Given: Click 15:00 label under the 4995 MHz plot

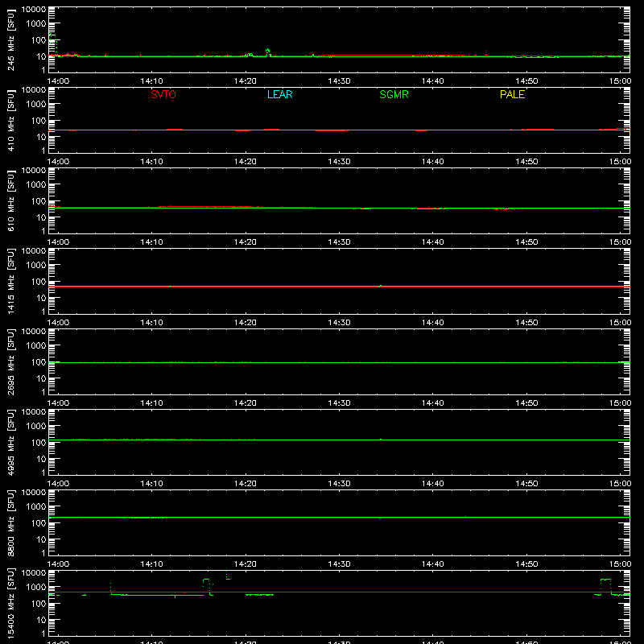Looking at the screenshot, I should coord(620,484).
